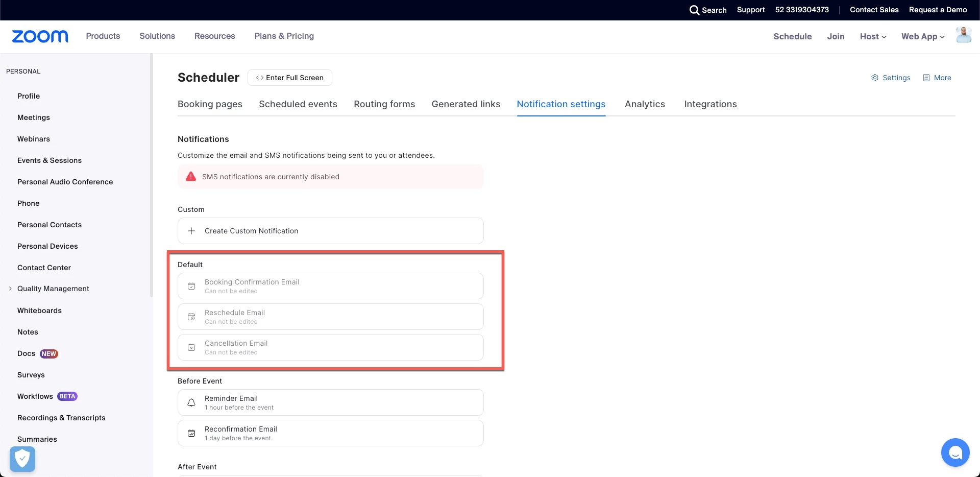Viewport: 980px width, 477px height.
Task: Click the plus icon for custom notification
Action: click(x=191, y=231)
